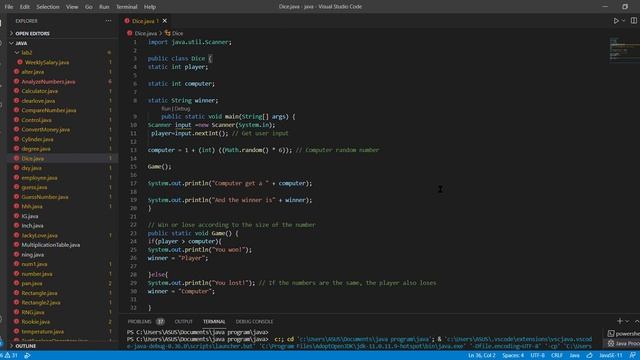Open the Edit menu
Screen dimensions: 640x360
[24, 7]
